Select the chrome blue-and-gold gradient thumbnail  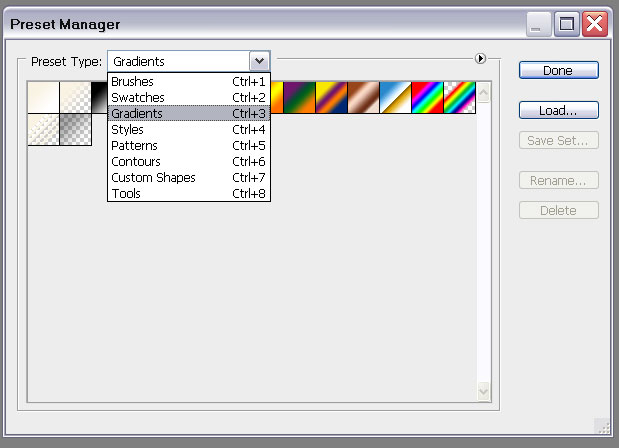pyautogui.click(x=395, y=97)
